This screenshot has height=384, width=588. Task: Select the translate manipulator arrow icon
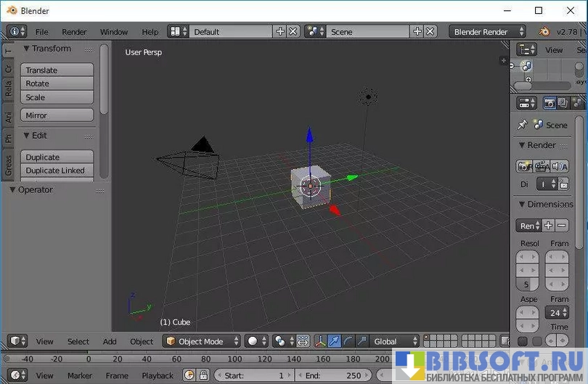click(334, 341)
